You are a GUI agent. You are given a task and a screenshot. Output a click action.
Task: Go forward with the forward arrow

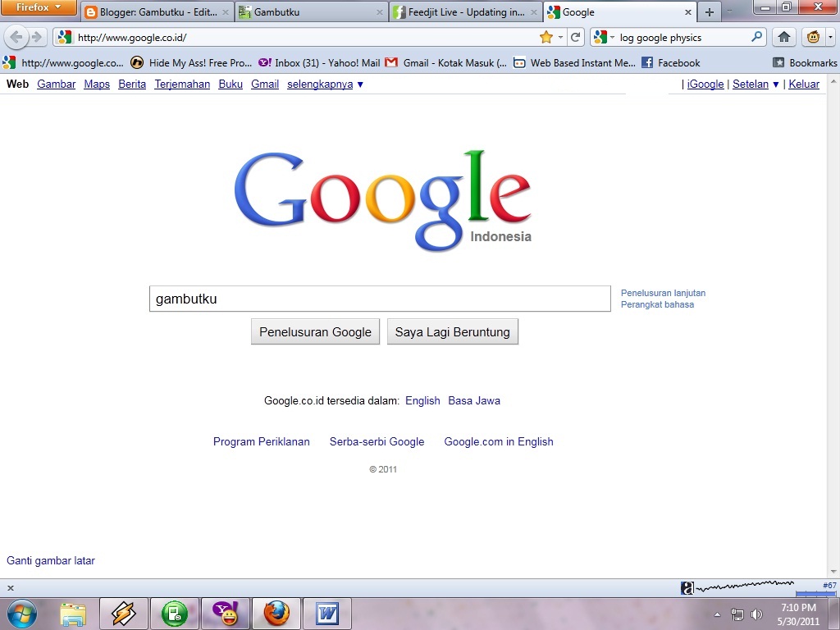[x=37, y=37]
